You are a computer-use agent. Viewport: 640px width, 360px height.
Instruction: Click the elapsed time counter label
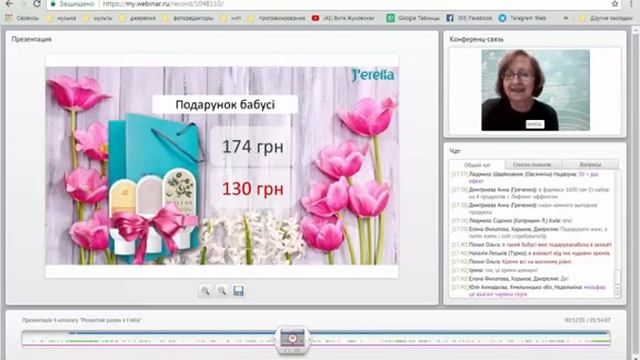587,320
